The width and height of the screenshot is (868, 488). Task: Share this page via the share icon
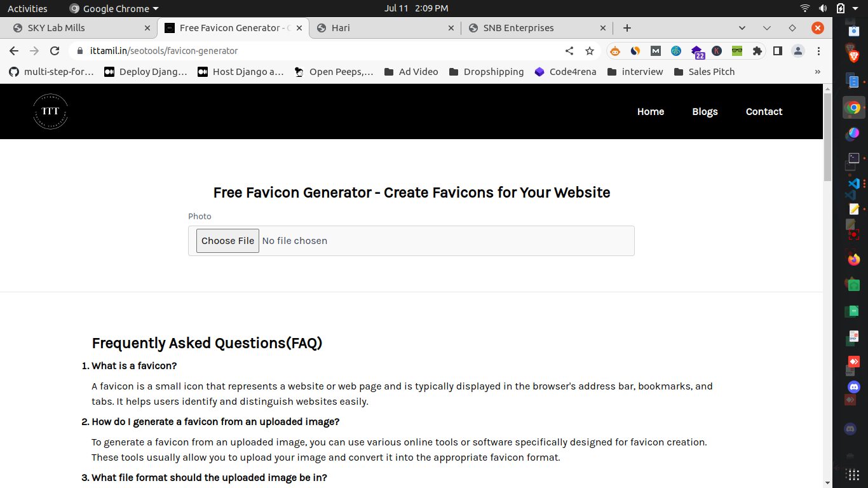[569, 51]
